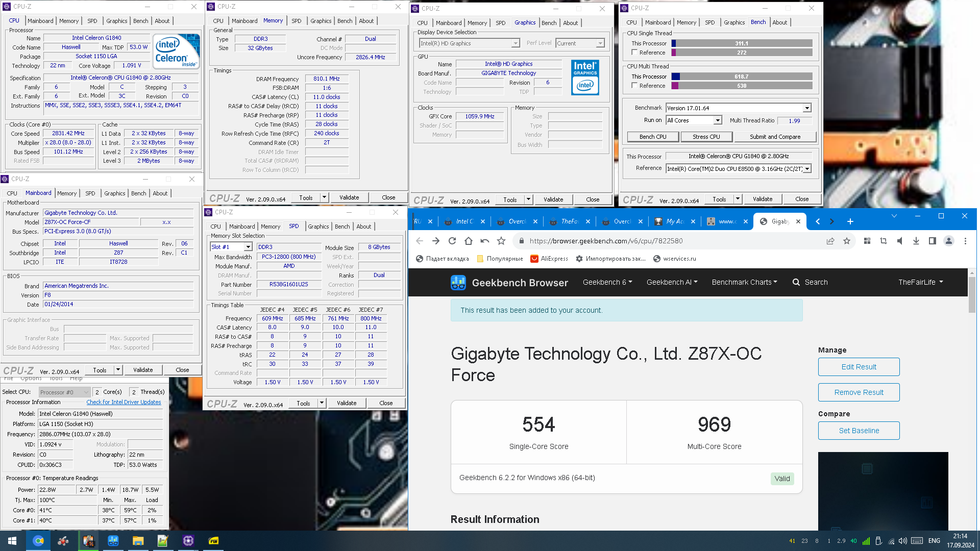Image resolution: width=980 pixels, height=551 pixels.
Task: Expand the TheFairLife account menu
Action: 921,282
